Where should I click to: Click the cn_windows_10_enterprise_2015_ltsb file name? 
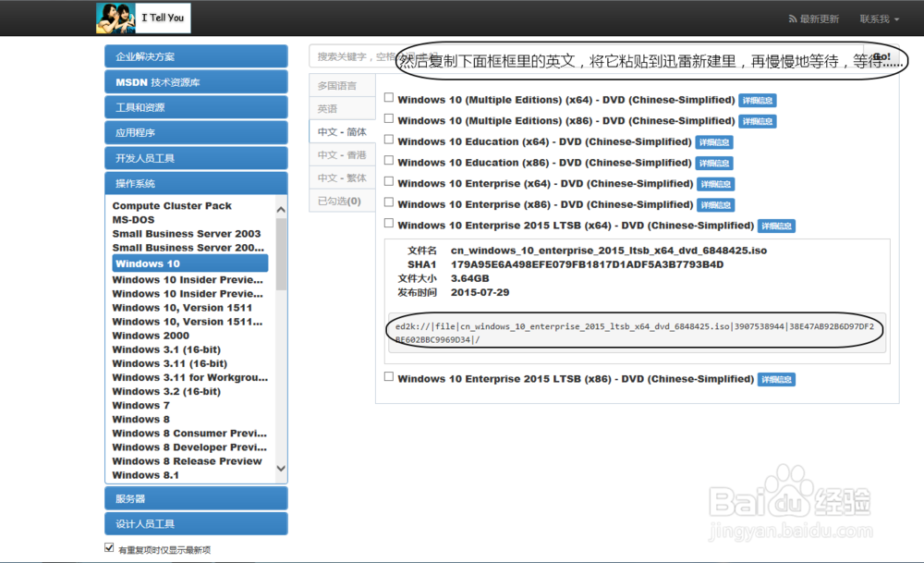point(609,251)
